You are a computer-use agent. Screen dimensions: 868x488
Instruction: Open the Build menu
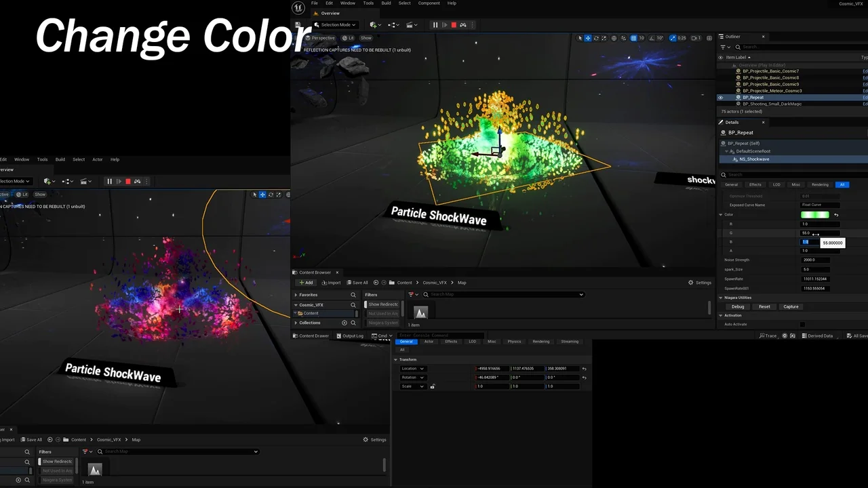click(386, 3)
